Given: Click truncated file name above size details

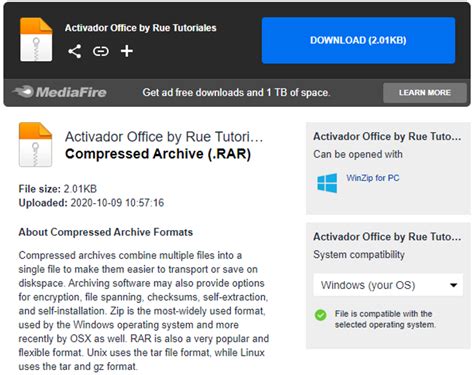Looking at the screenshot, I should pyautogui.click(x=164, y=137).
